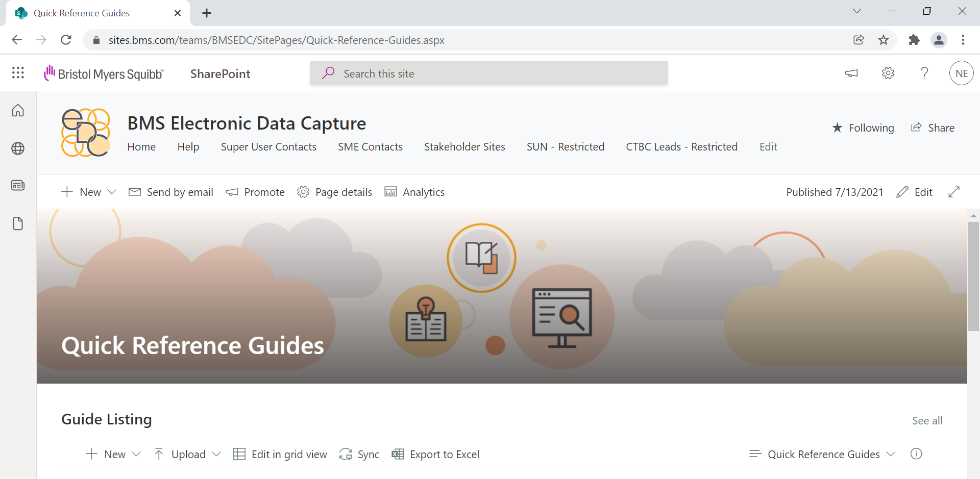Click the SharePoint label in header
The image size is (980, 479).
[x=220, y=74]
